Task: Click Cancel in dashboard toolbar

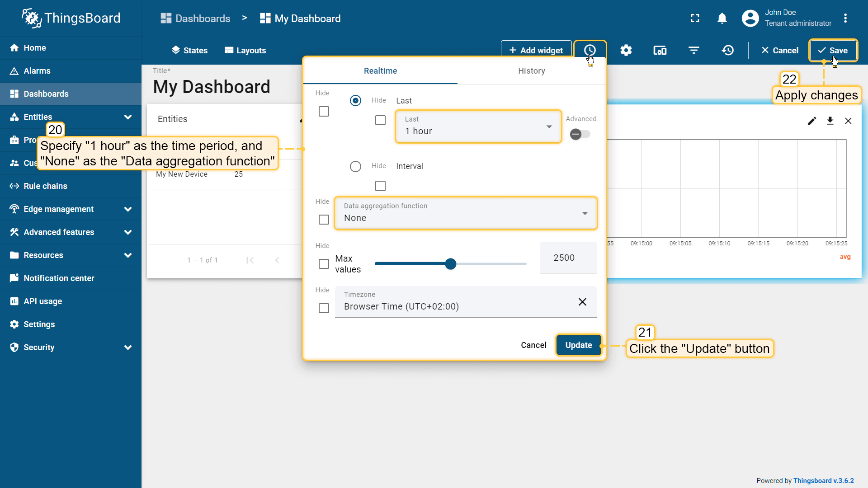Action: point(780,50)
